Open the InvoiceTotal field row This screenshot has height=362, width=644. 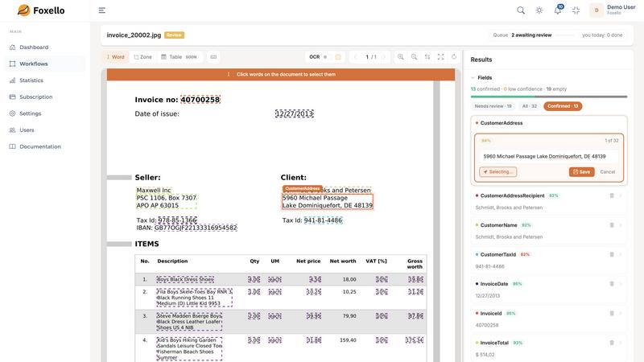pos(549,348)
